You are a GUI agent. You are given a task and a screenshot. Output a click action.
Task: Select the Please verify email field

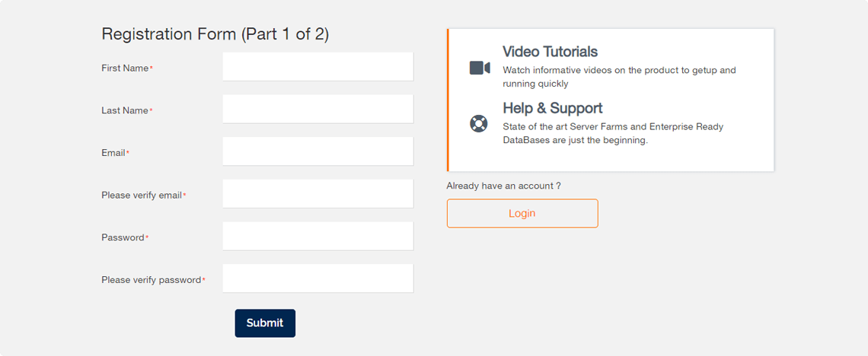coord(318,193)
